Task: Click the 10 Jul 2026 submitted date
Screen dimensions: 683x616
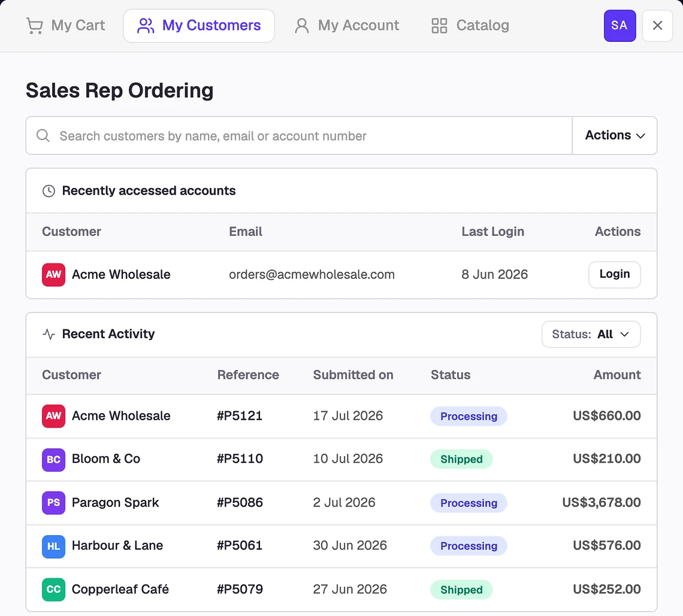Action: [348, 459]
